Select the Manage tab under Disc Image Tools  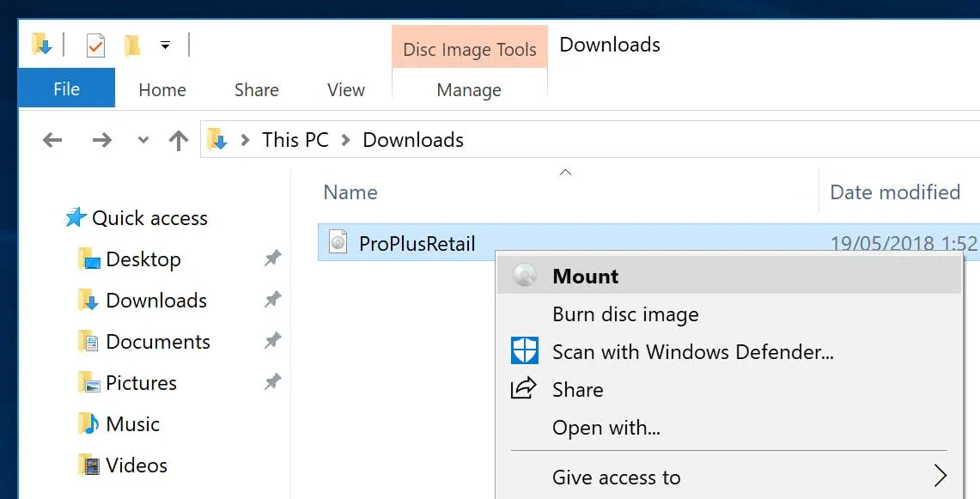(469, 89)
